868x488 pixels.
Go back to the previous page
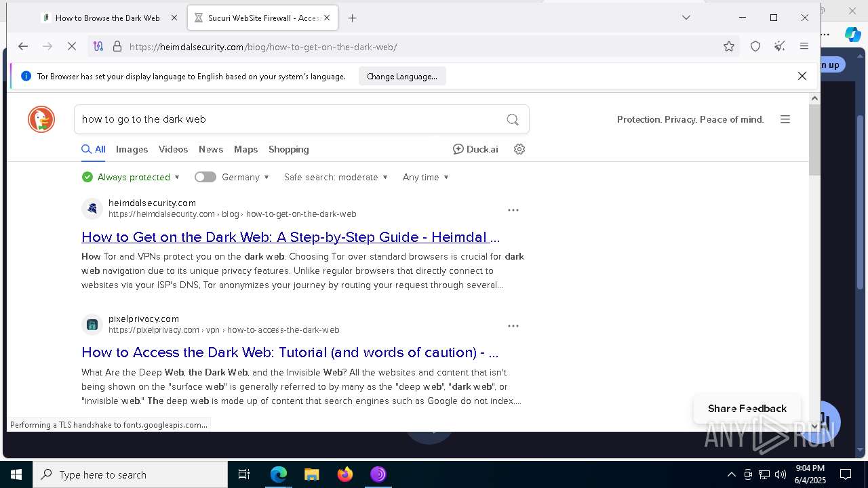pyautogui.click(x=23, y=46)
